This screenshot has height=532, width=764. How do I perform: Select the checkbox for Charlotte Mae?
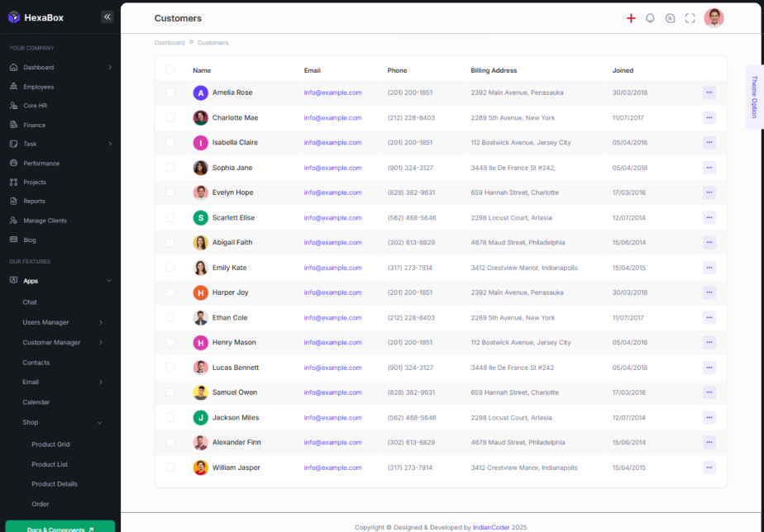coord(170,117)
